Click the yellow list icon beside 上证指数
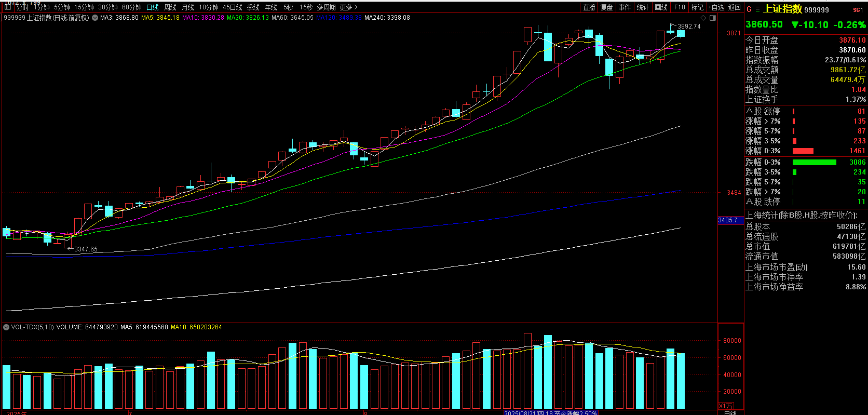 (x=757, y=9)
